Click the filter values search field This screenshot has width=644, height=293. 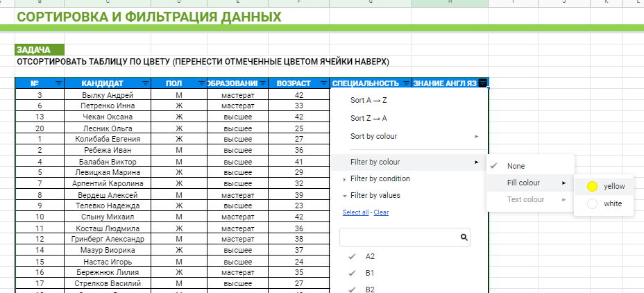398,237
